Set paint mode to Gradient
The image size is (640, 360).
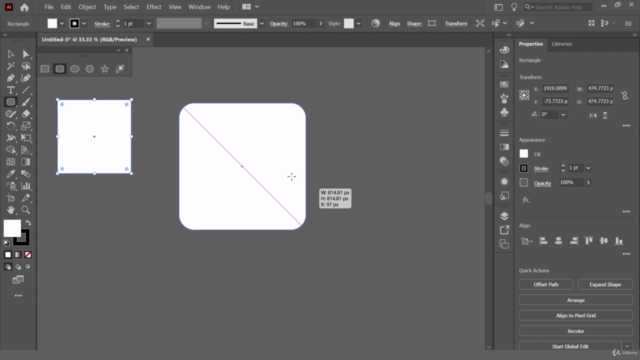click(18, 255)
